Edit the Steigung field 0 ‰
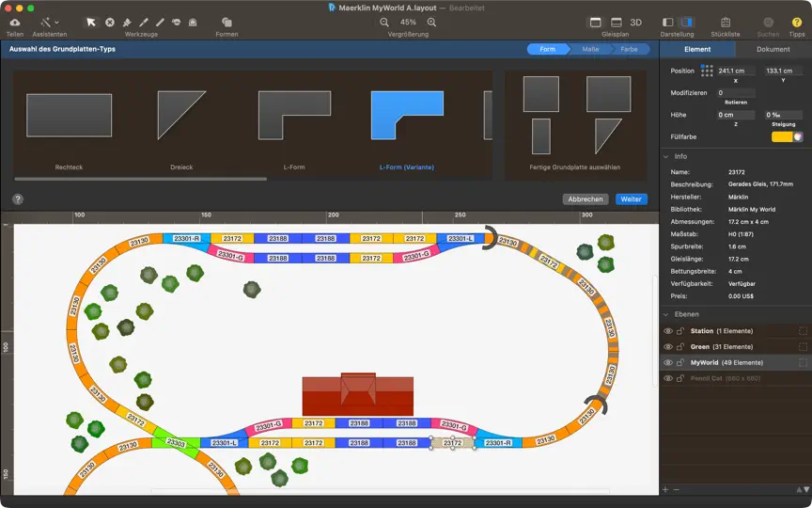Image resolution: width=812 pixels, height=508 pixels. click(x=783, y=115)
